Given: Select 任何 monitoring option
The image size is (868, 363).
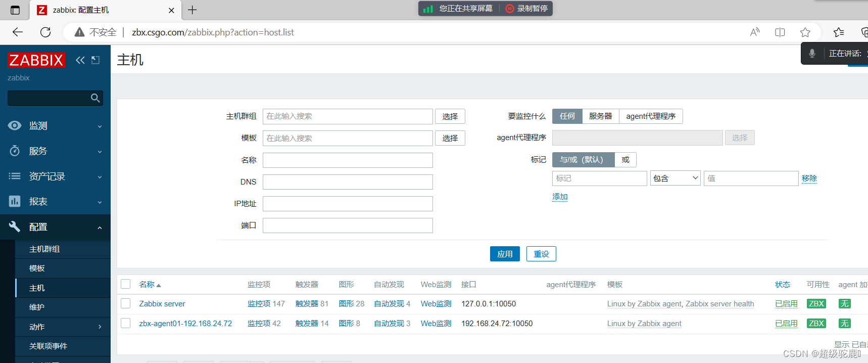Looking at the screenshot, I should (x=567, y=116).
